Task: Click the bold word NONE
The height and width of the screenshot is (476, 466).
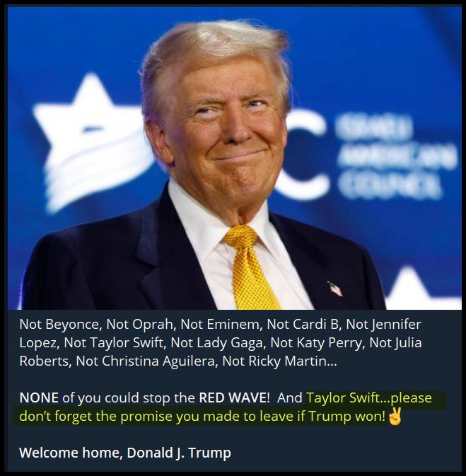Action: coord(39,397)
